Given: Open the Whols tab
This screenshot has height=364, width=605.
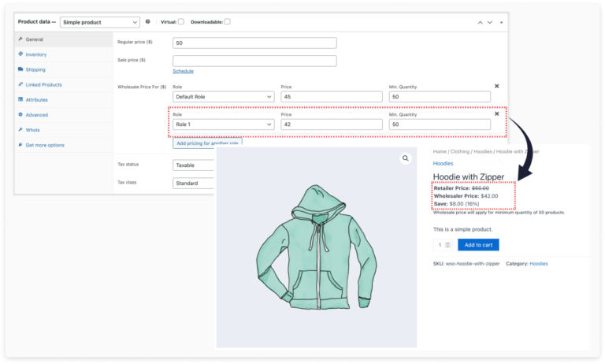Looking at the screenshot, I should coord(64,130).
